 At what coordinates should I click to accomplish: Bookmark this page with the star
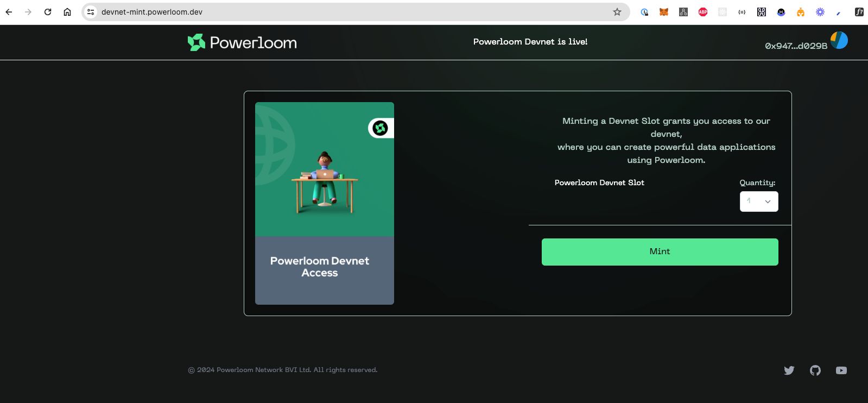[617, 12]
